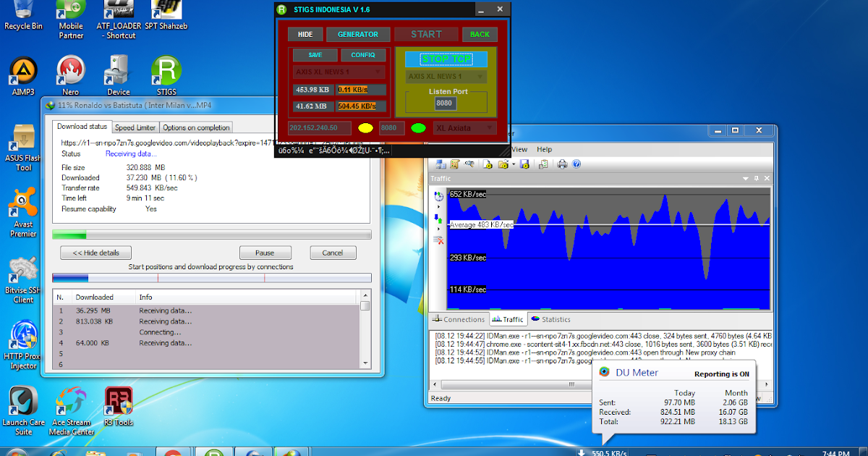The image size is (868, 456).
Task: Click the 202.152.240.50 IP field
Action: tap(320, 128)
